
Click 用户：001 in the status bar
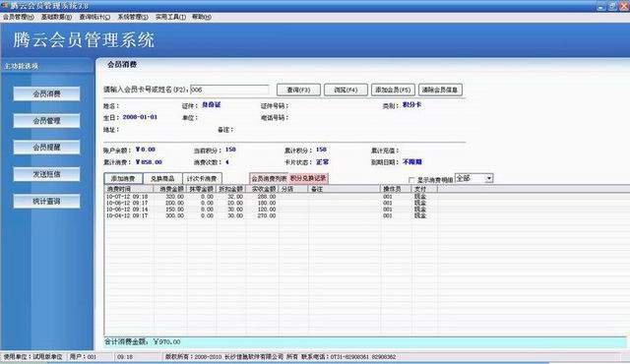click(83, 357)
